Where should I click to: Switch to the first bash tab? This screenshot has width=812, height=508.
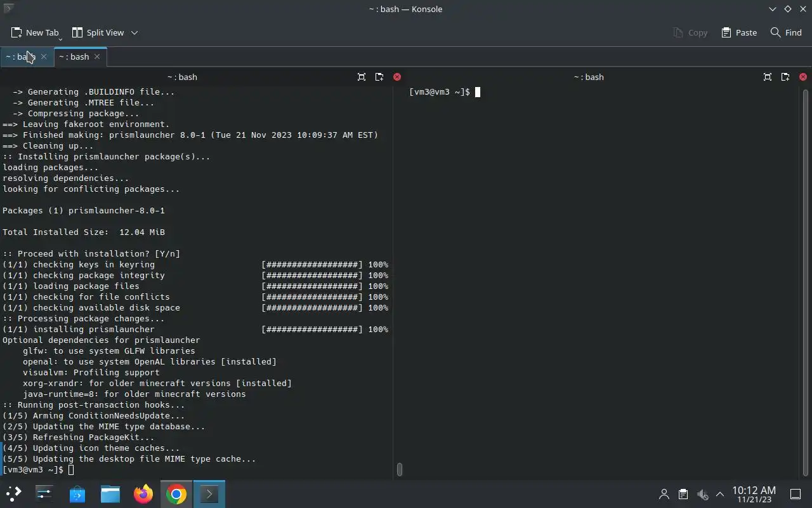click(x=20, y=57)
